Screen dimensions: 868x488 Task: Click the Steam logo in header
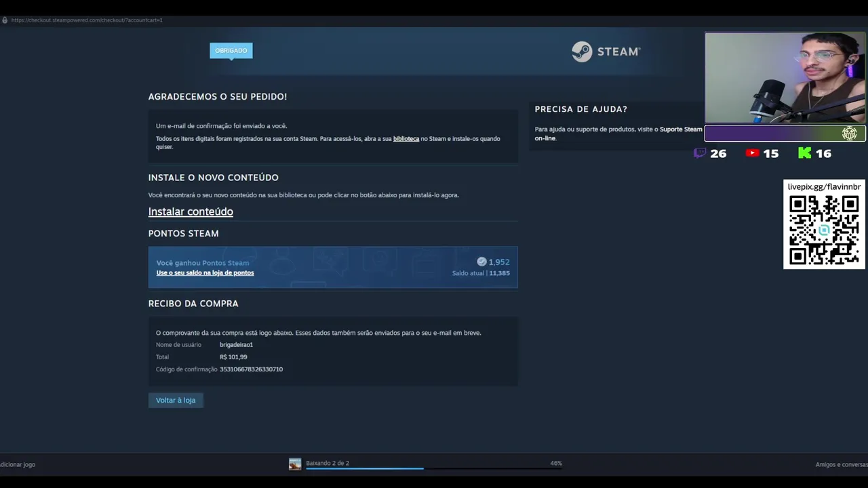[x=606, y=52]
